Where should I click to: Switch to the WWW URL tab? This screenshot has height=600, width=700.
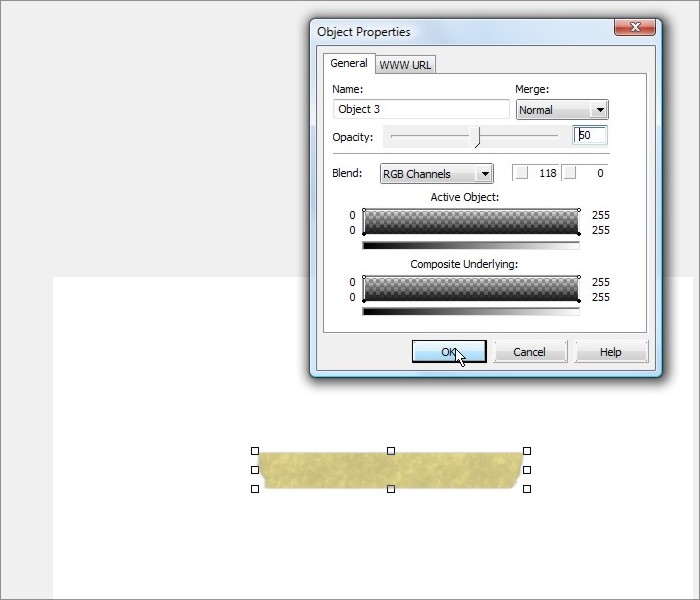coord(406,65)
